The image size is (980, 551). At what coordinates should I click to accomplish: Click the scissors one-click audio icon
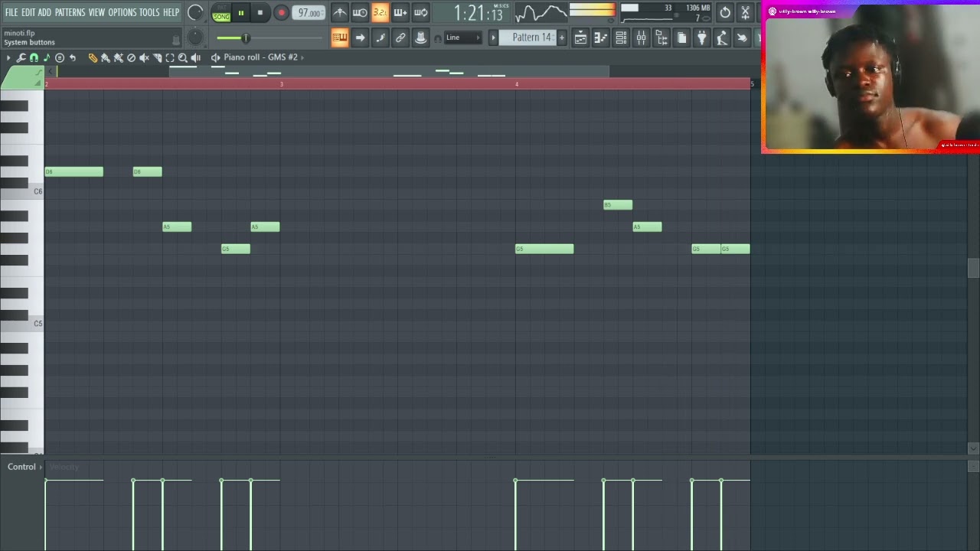click(x=745, y=12)
